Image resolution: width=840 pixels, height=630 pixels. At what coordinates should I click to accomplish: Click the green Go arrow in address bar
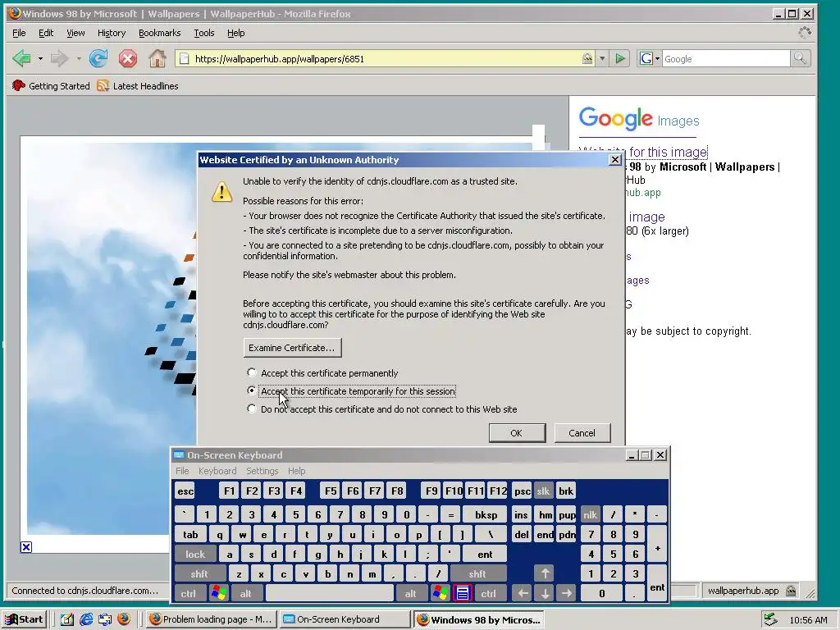(620, 58)
